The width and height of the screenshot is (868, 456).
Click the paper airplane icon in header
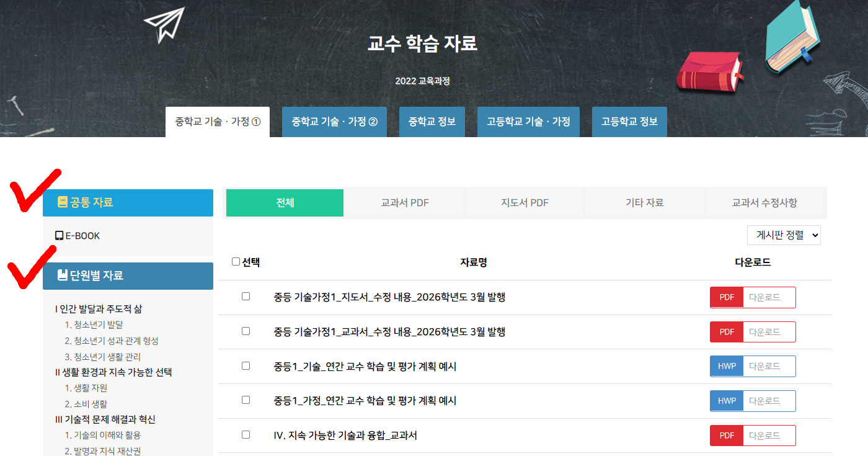coord(164,25)
